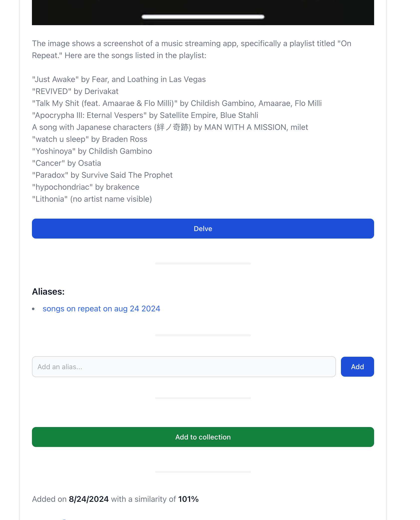Click the "Yoshinoya" by Childish Gambino line

pos(92,151)
